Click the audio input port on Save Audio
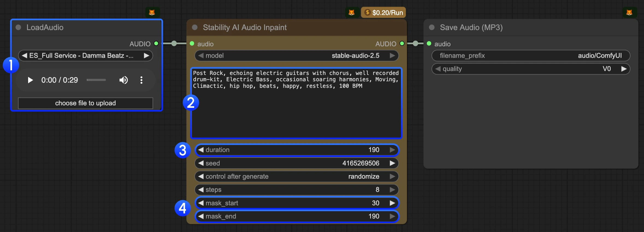 click(x=429, y=43)
